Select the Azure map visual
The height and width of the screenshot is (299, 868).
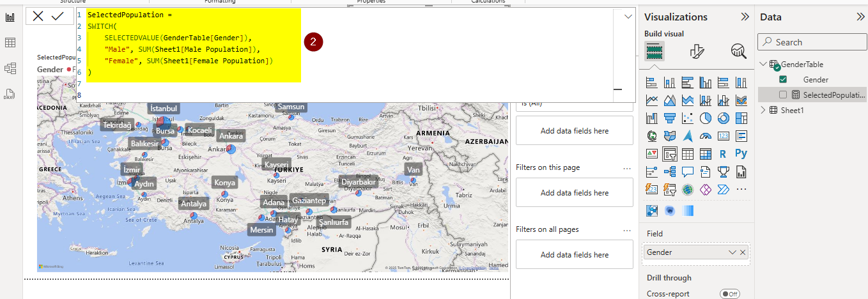click(688, 136)
